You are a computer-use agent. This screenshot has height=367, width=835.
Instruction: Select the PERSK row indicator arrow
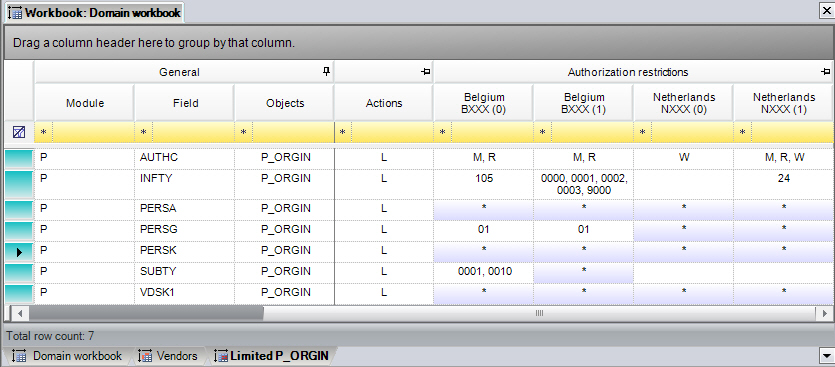[19, 252]
